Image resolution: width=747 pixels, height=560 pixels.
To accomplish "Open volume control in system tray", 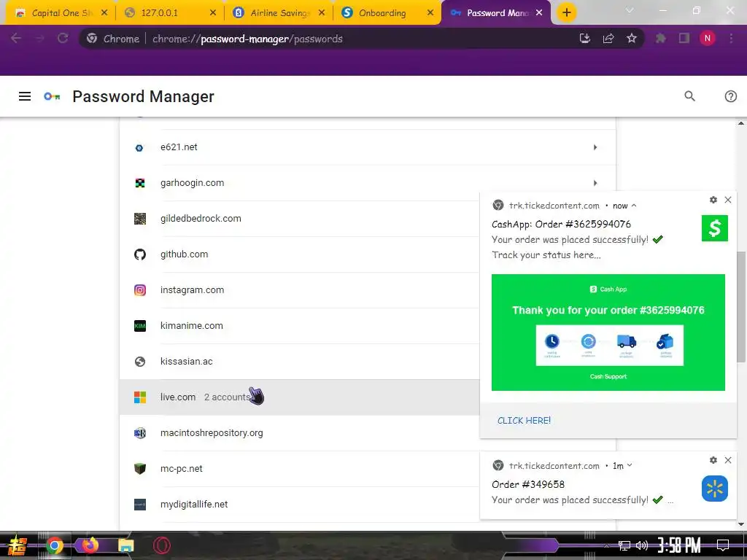I will click(642, 545).
